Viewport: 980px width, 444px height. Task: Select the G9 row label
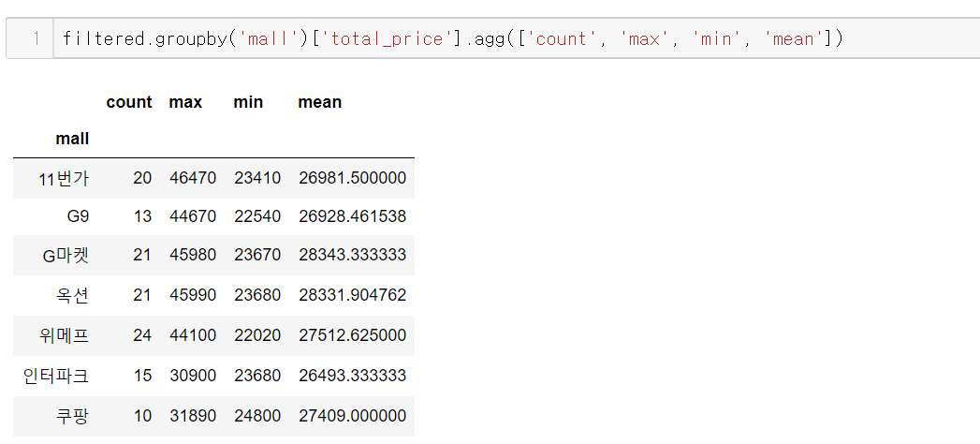coord(78,216)
